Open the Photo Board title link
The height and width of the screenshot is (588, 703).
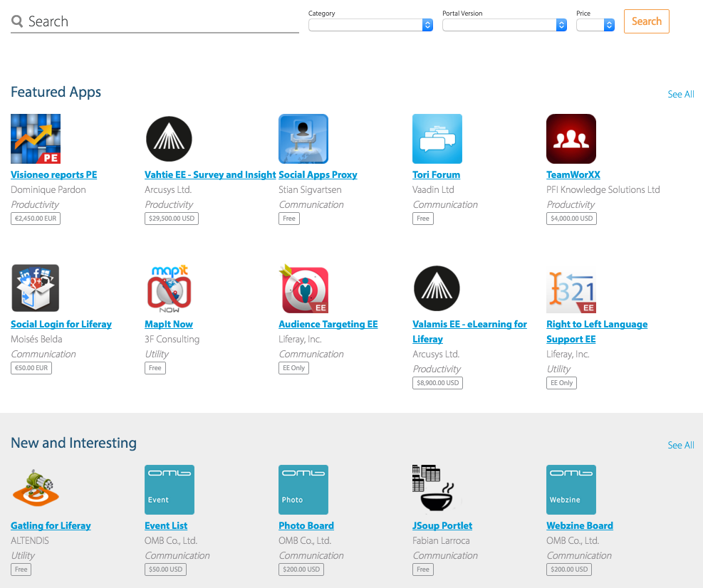pos(306,525)
